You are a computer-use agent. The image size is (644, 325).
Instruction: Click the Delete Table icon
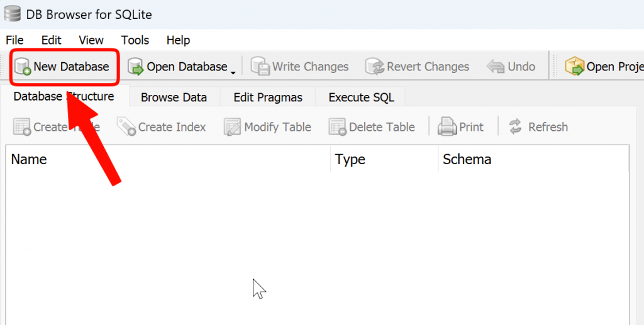pos(338,127)
